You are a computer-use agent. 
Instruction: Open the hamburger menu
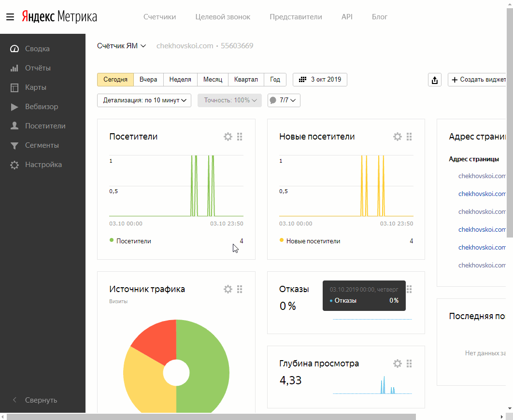pos(10,17)
